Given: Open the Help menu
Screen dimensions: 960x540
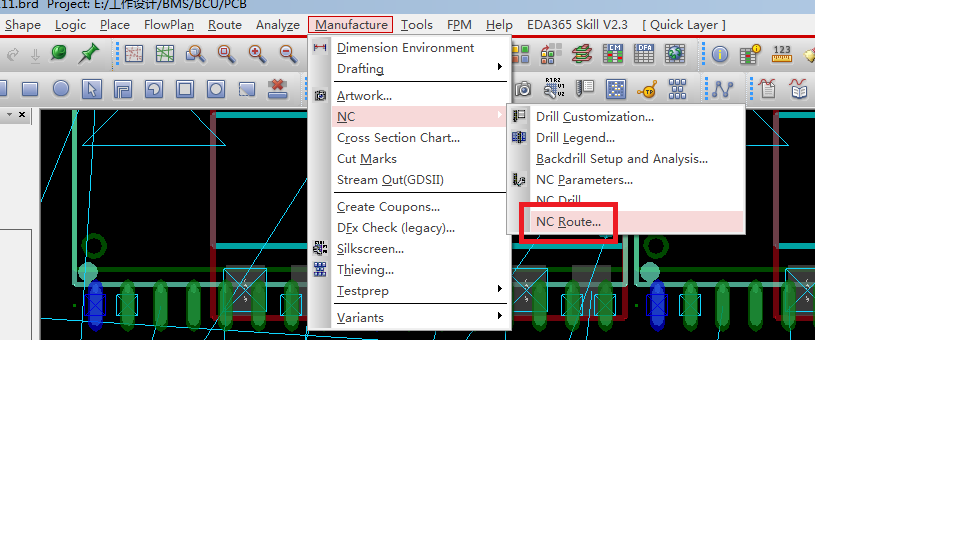Looking at the screenshot, I should [499, 25].
